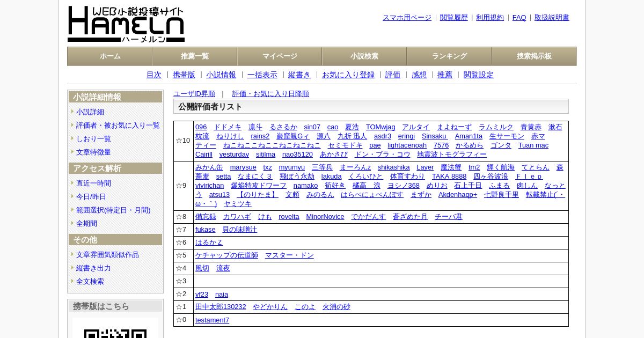Open user rovelta profile
Screen dimensions: 644x338
coord(289,217)
